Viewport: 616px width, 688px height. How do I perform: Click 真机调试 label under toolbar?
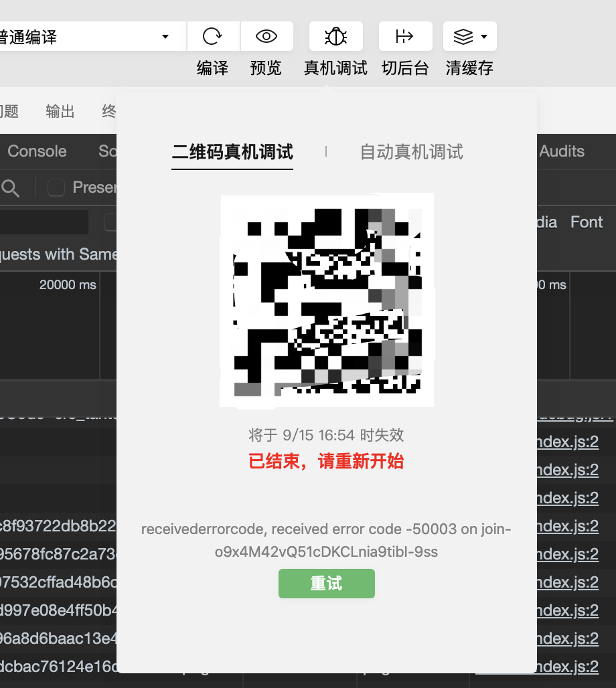pos(336,68)
